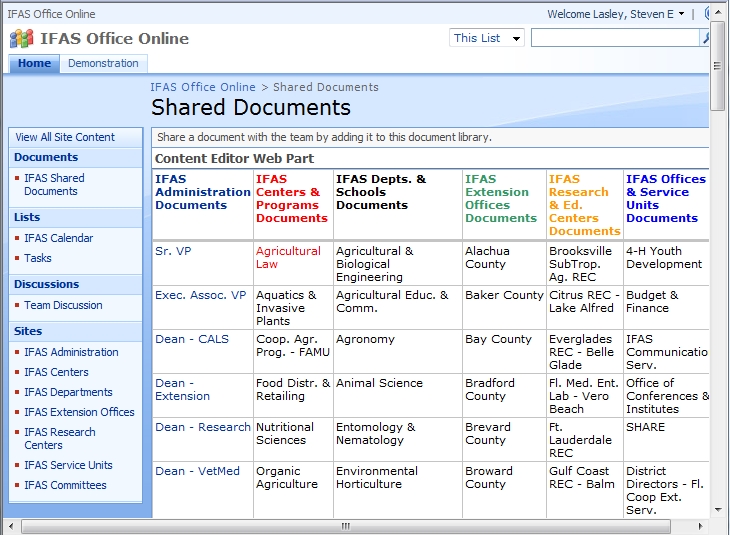Click the vertical scrollbar up arrow
The image size is (730, 535).
(718, 12)
